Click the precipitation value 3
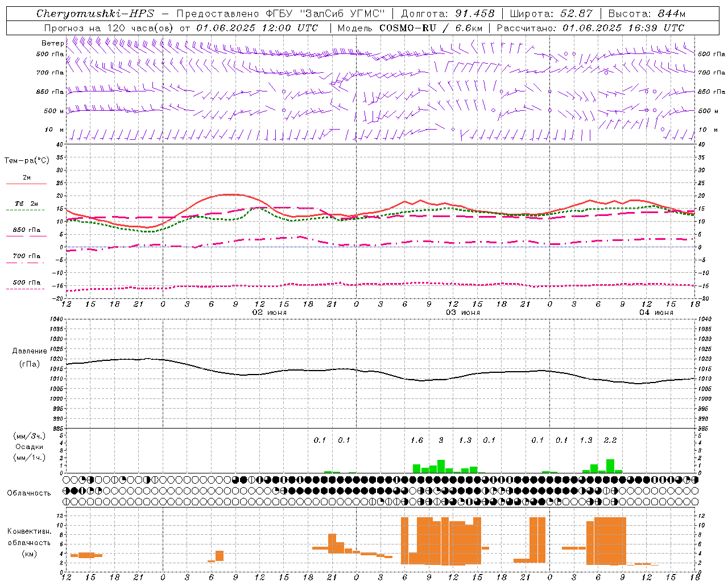Viewport: 728px width, 582px height. [441, 440]
